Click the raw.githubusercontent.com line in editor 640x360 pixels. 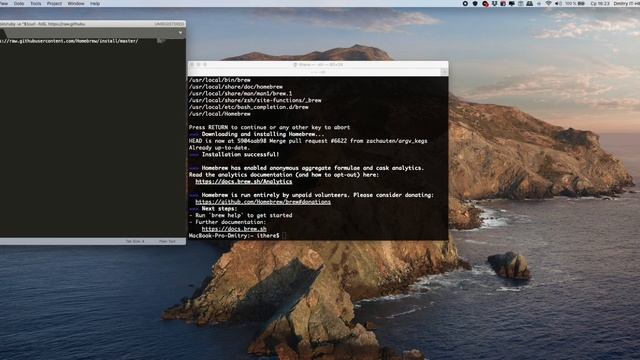pyautogui.click(x=69, y=41)
